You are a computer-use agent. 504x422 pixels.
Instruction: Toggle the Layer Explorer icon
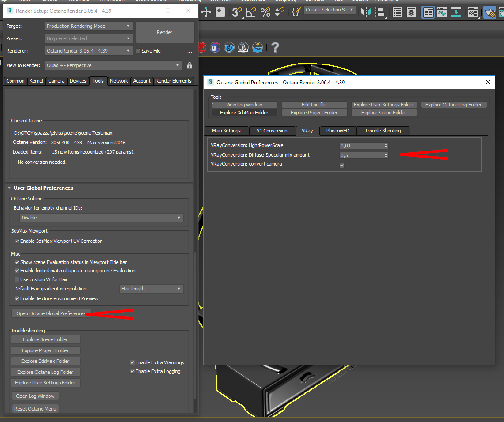pos(411,12)
